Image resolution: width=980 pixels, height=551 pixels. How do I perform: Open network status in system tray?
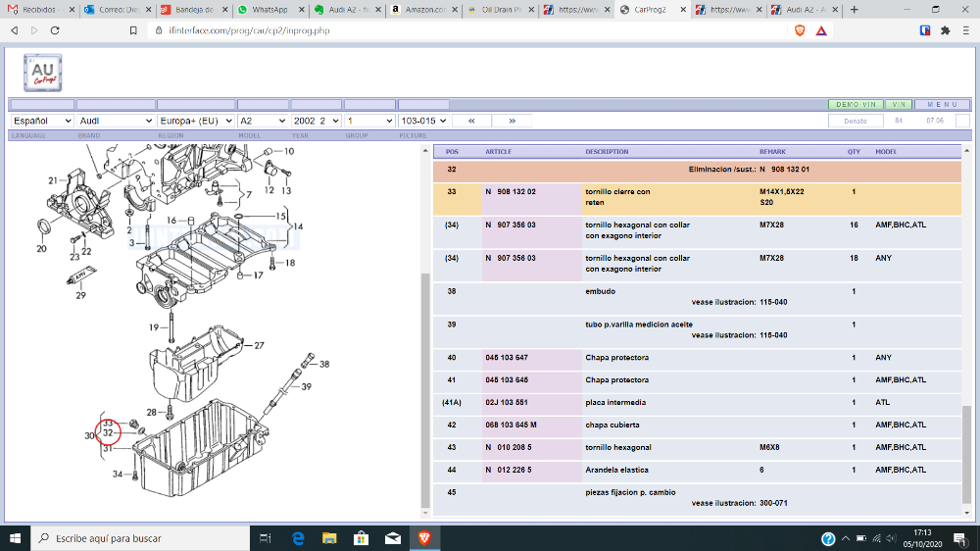876,538
